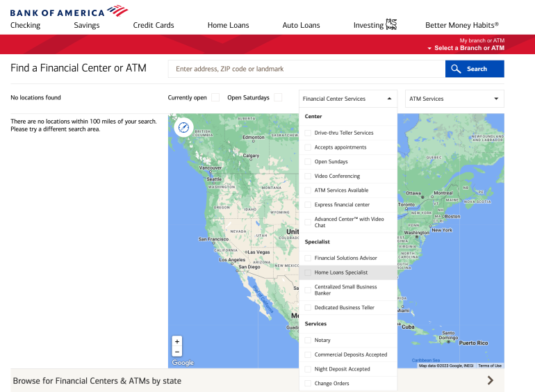Click the Search button with magnifier icon
Image resolution: width=535 pixels, height=392 pixels.
coord(475,69)
